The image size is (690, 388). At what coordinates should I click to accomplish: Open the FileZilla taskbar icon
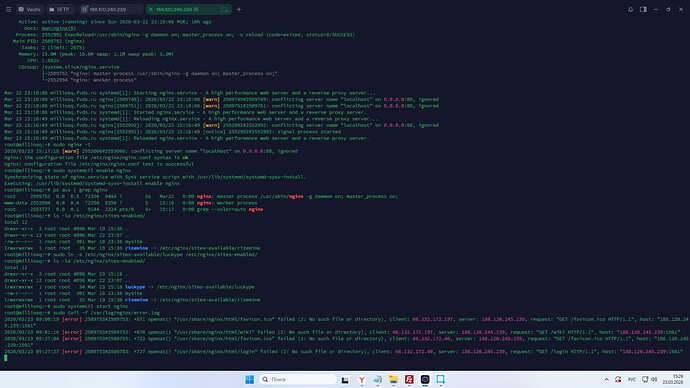[x=409, y=380]
